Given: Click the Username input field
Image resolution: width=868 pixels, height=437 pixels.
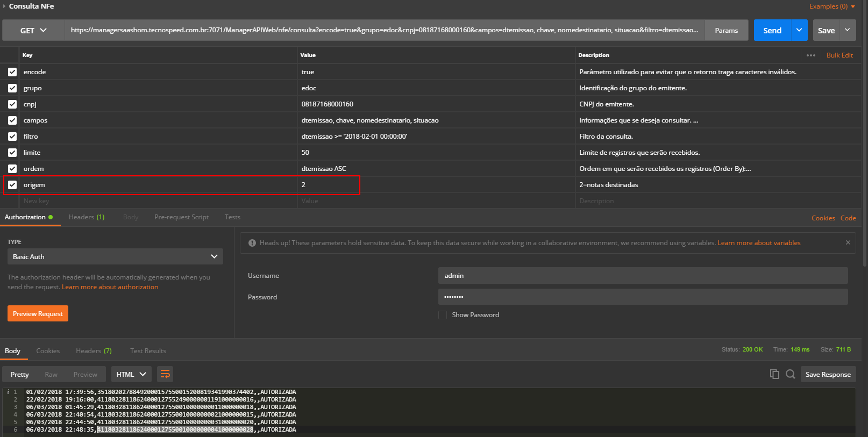Looking at the screenshot, I should (643, 276).
